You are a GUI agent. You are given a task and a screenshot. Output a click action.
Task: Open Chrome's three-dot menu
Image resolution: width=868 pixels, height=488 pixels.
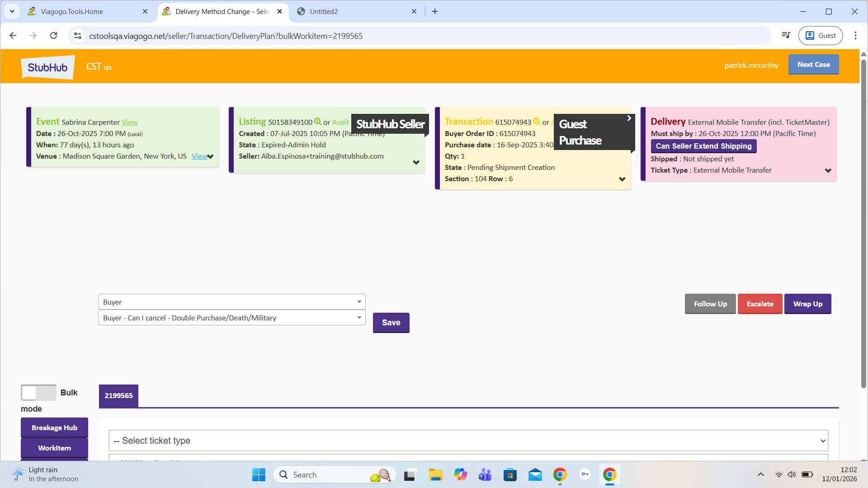[x=855, y=36]
